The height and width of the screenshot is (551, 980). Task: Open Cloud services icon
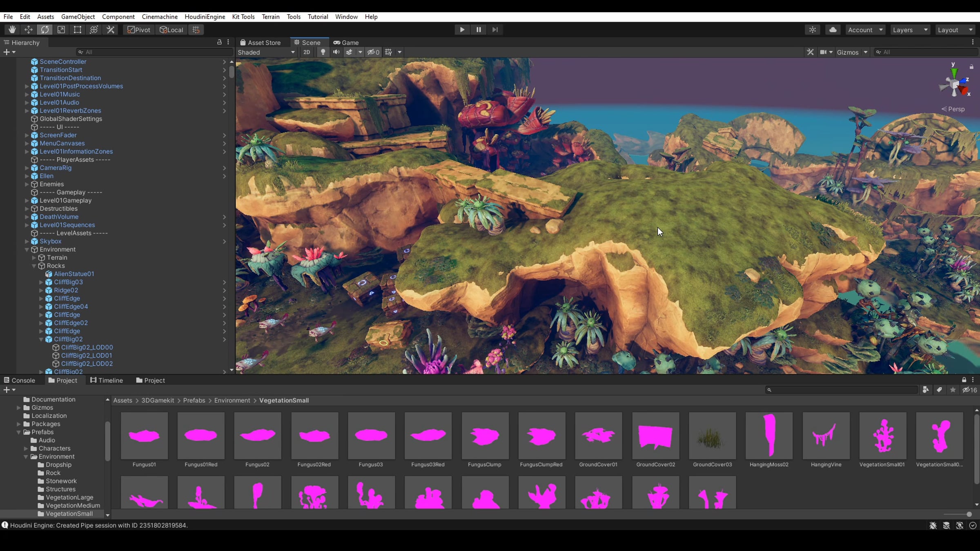tap(833, 30)
